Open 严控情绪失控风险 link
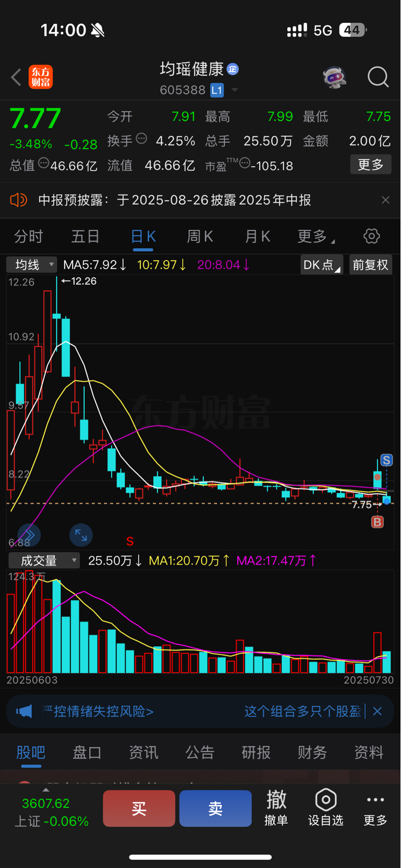Screen dimensions: 401x868 point(98,711)
